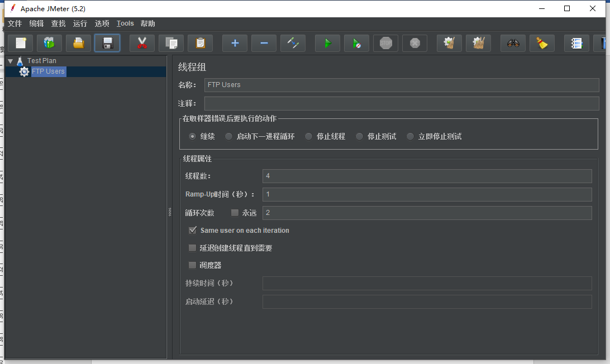Click the Stop sign icon
610x364 pixels.
coord(386,43)
